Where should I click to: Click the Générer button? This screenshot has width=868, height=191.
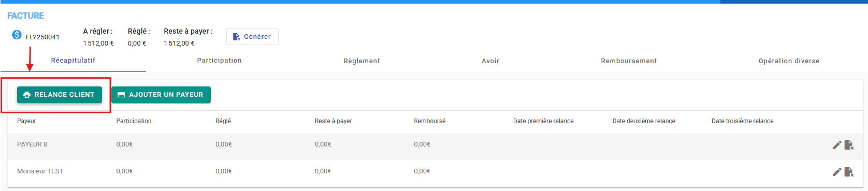[x=252, y=37]
